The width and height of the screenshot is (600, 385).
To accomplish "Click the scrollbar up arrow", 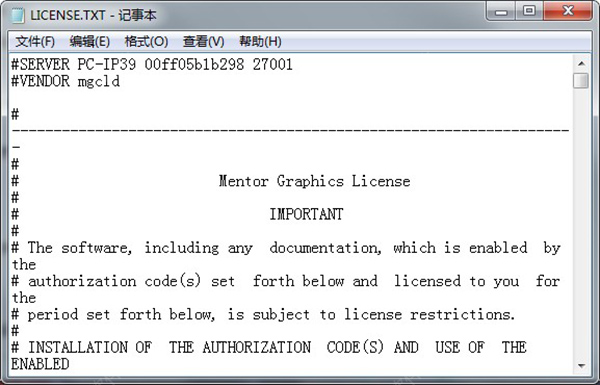I will click(581, 64).
